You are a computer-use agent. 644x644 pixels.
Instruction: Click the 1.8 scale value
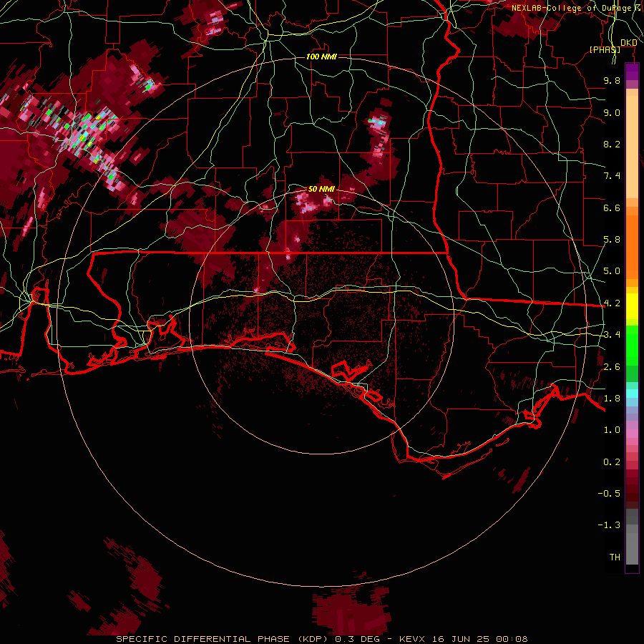click(x=612, y=399)
